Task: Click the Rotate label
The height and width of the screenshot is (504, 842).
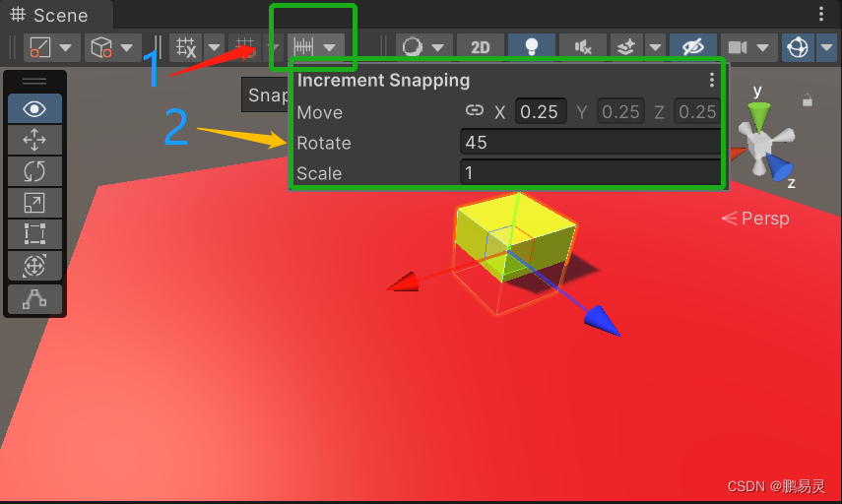Action: tap(324, 144)
